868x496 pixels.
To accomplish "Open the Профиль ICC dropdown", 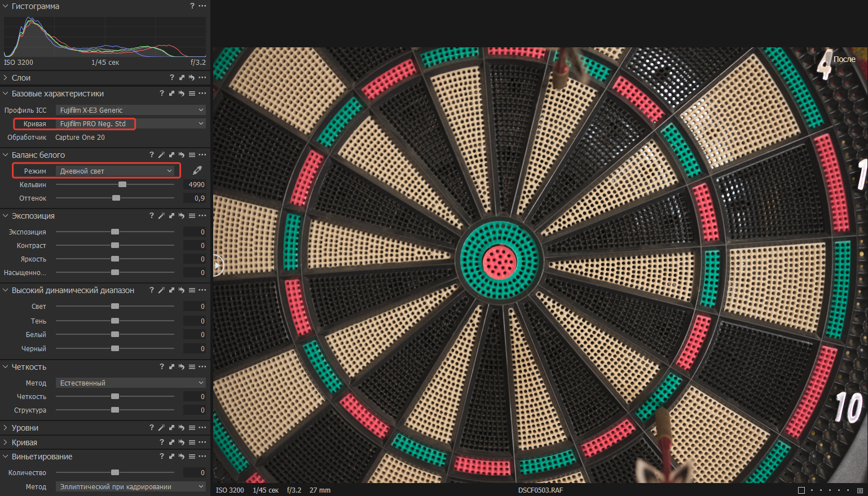I will [x=131, y=110].
